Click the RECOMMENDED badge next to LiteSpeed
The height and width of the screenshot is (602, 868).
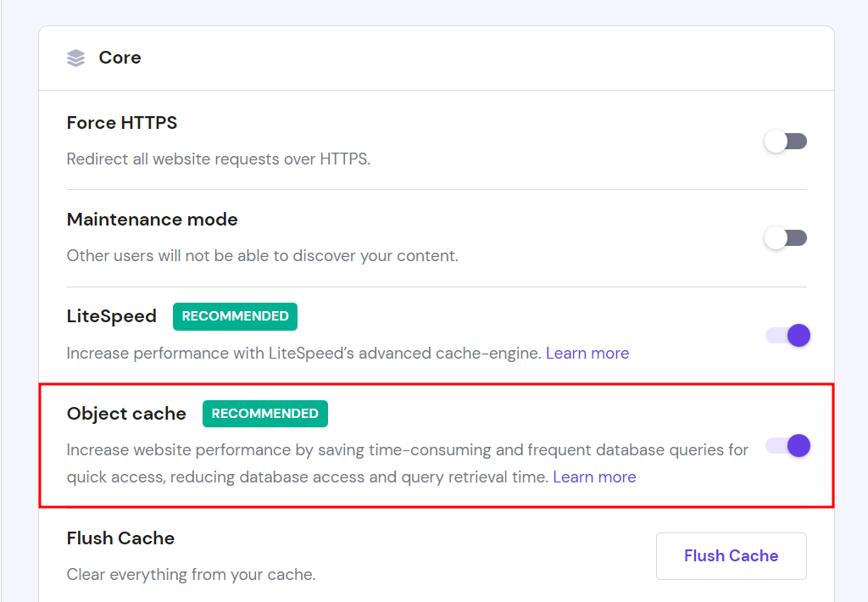(x=235, y=316)
